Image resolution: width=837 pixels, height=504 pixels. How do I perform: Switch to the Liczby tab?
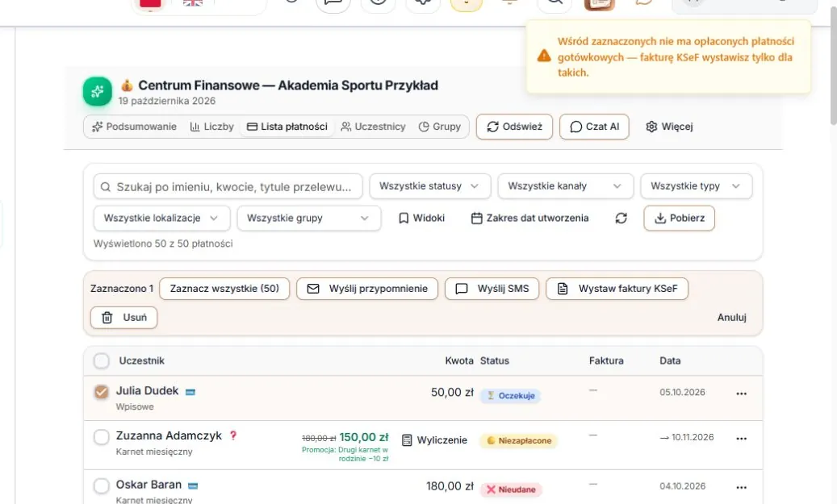212,127
